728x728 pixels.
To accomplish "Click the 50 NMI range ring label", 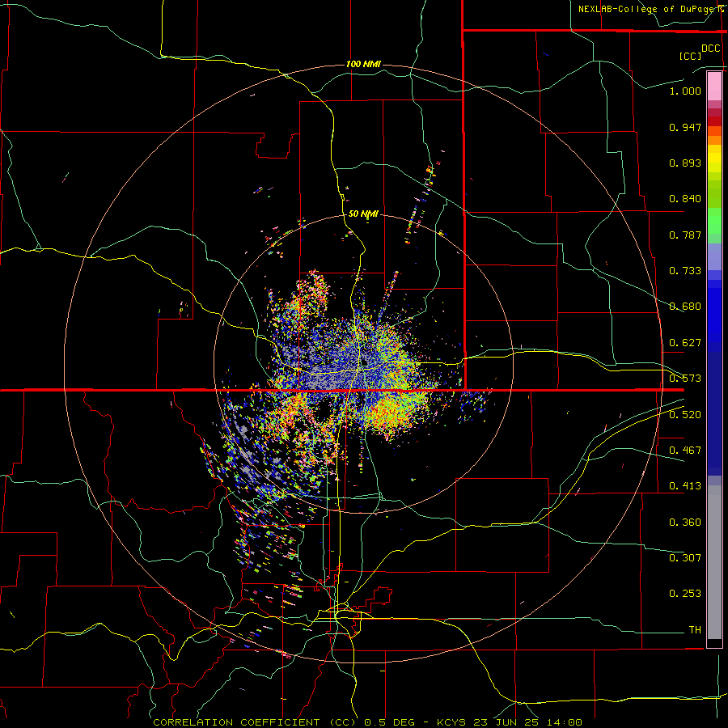I will point(363,214).
